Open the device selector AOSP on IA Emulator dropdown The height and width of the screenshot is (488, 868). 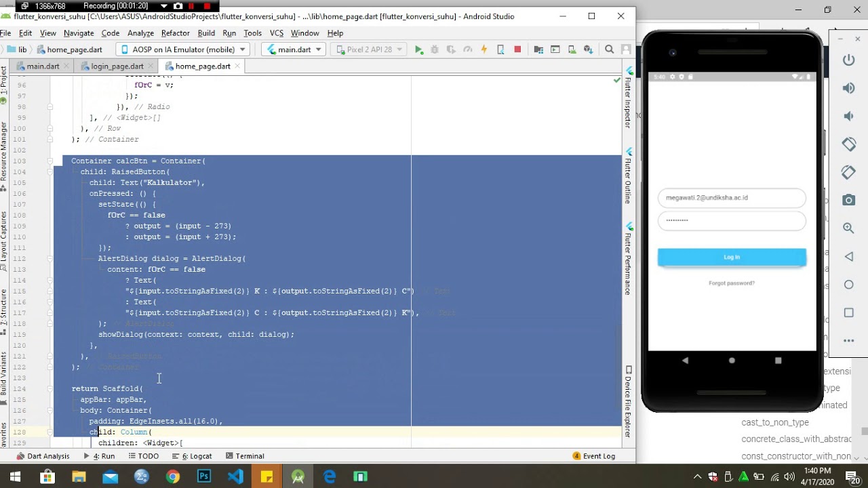(183, 49)
